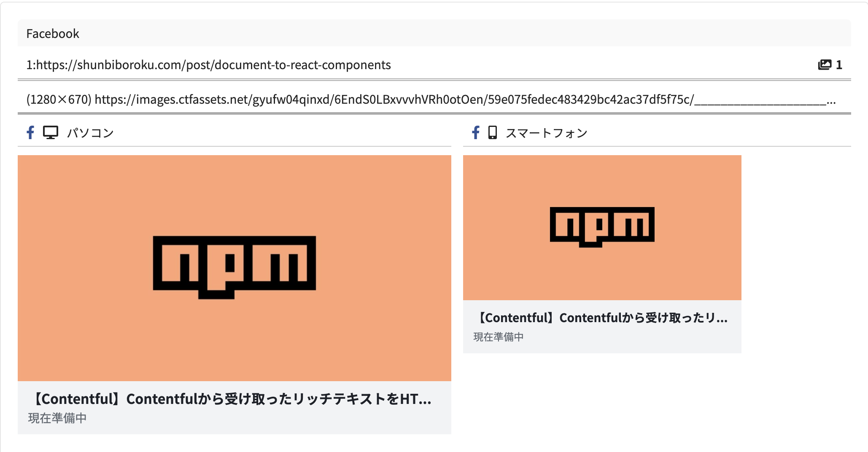Open the smartphone preview card title
Viewport: 868px width, 452px height.
coord(601,318)
